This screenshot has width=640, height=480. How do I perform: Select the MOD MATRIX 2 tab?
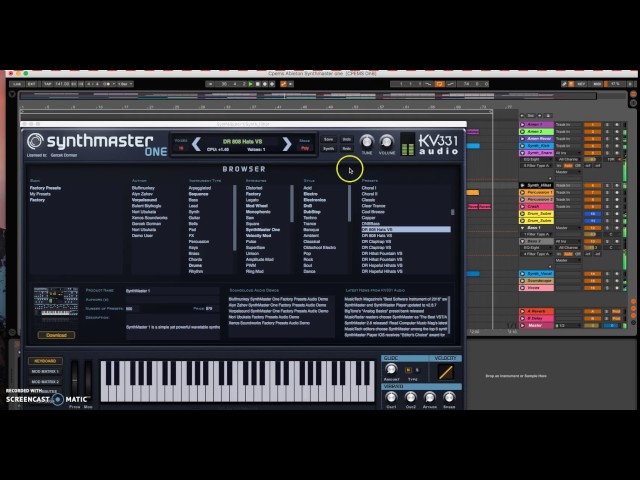tap(45, 382)
